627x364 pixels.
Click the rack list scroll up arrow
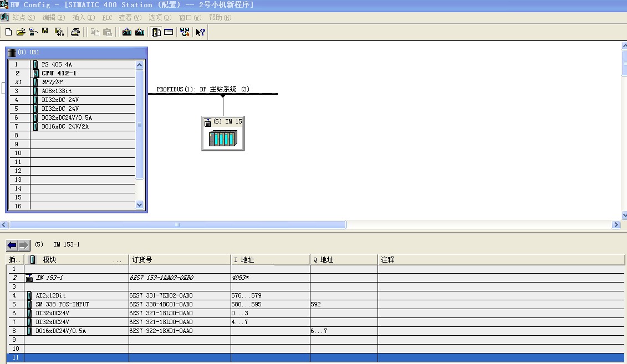coord(139,65)
